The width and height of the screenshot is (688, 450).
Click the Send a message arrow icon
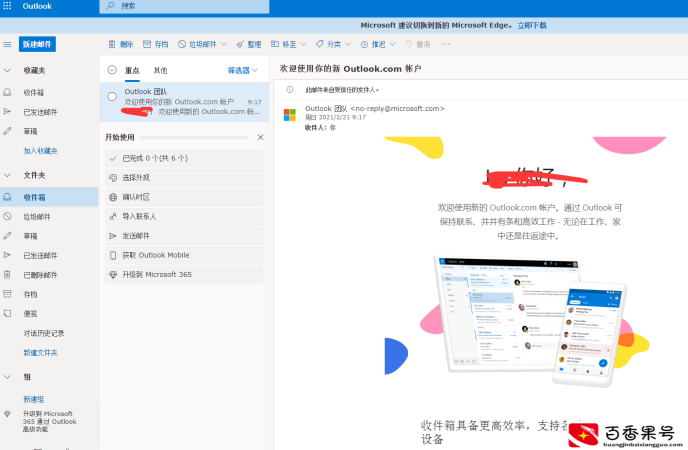click(x=113, y=236)
